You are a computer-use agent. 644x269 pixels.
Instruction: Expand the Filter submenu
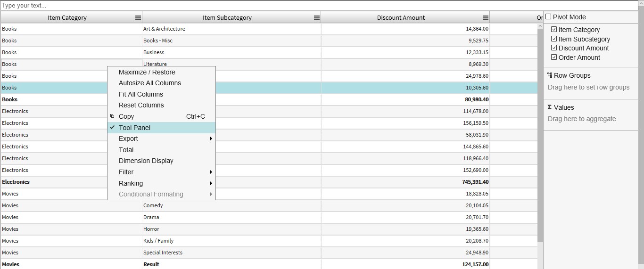click(x=161, y=172)
